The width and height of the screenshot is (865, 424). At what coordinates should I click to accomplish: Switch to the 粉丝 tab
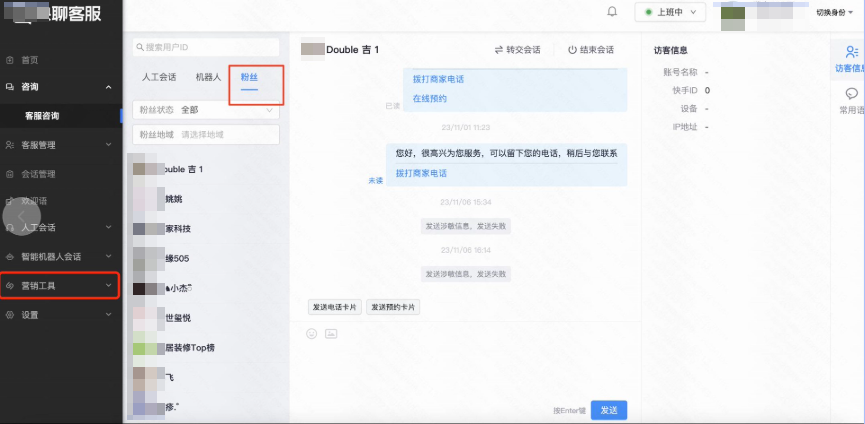tap(249, 76)
